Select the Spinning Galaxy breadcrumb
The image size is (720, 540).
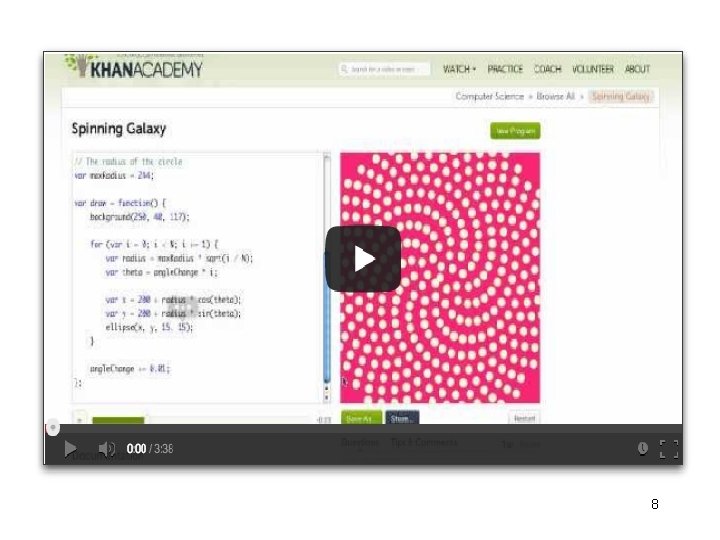pos(620,96)
